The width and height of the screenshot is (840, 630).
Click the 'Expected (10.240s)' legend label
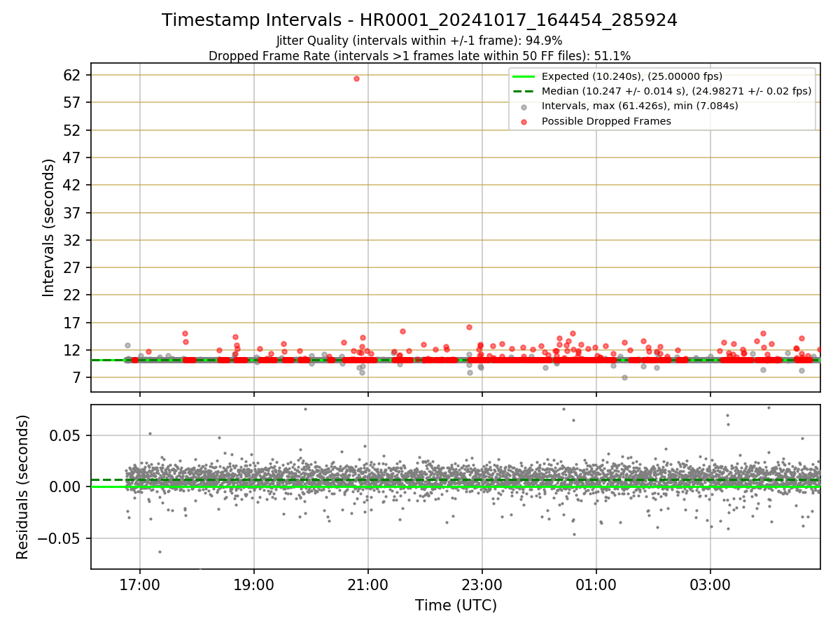pos(632,76)
